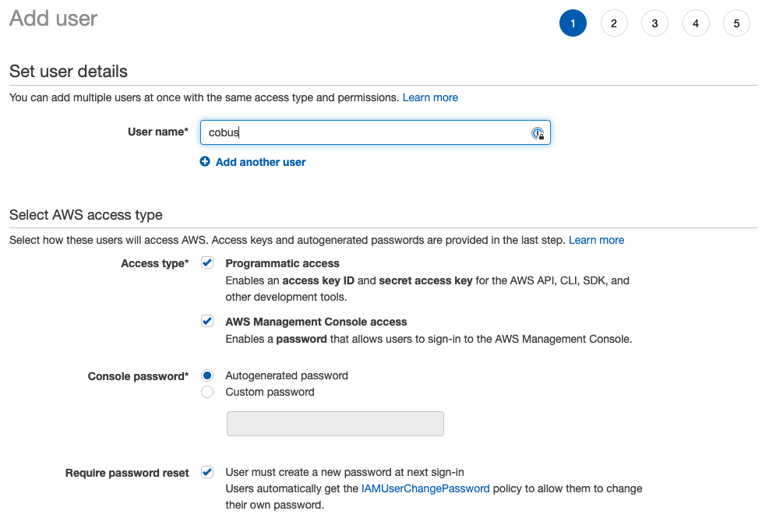Open Learn more link under AWS access type

coord(596,240)
